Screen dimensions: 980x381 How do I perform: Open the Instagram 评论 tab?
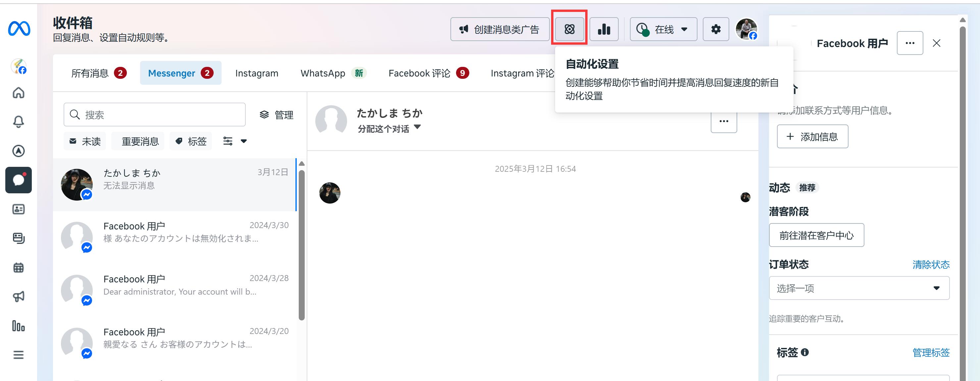(522, 72)
